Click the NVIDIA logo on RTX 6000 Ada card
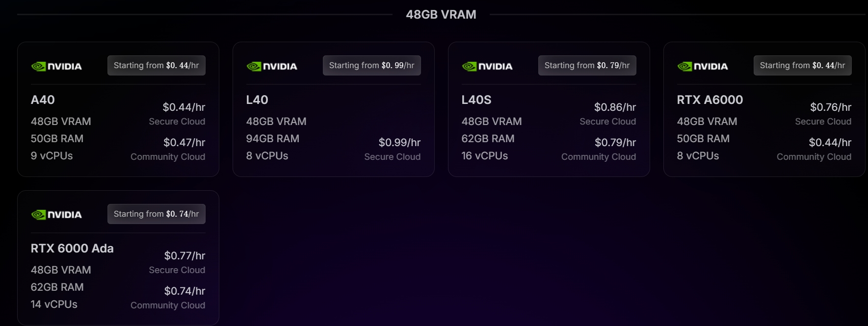This screenshot has height=326, width=868. pos(56,215)
